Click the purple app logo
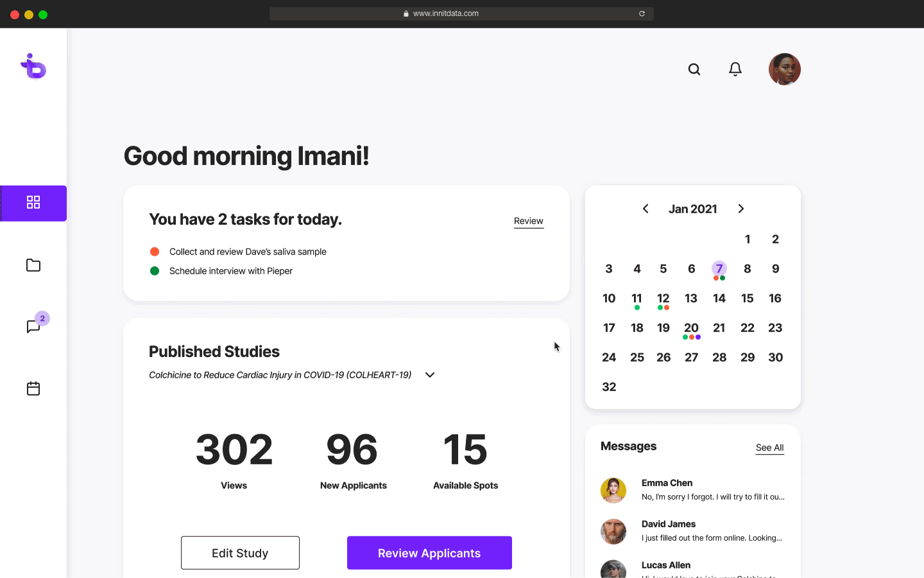This screenshot has width=924, height=578. (33, 66)
